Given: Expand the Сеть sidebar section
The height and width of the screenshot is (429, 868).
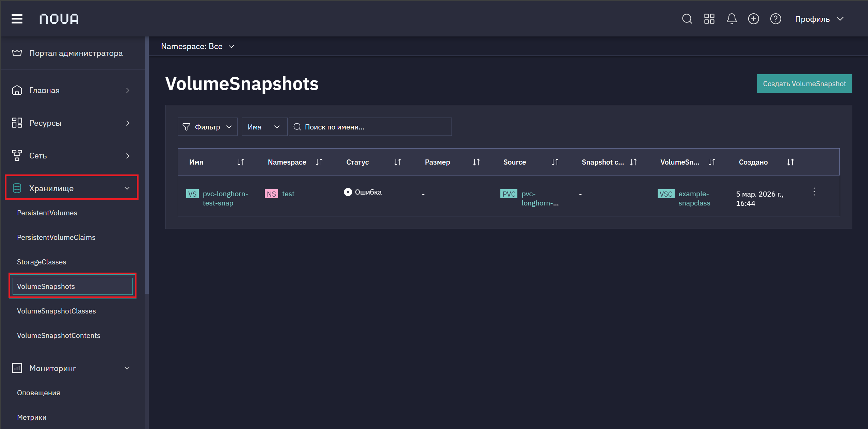Looking at the screenshot, I should (x=128, y=156).
